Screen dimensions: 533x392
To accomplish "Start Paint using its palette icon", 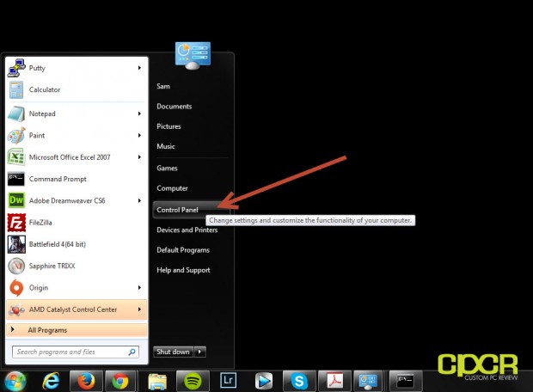I will [16, 135].
